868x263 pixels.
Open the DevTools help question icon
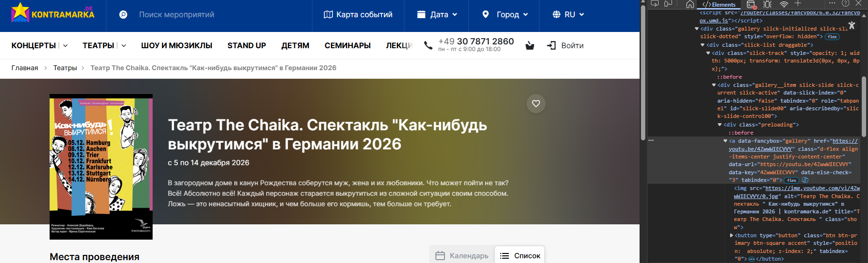coord(846,4)
